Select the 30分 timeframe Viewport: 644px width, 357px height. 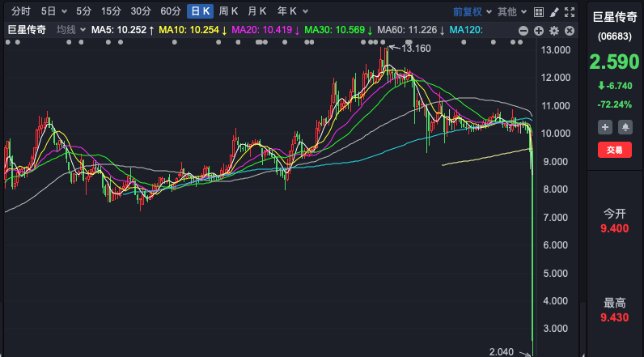[141, 11]
